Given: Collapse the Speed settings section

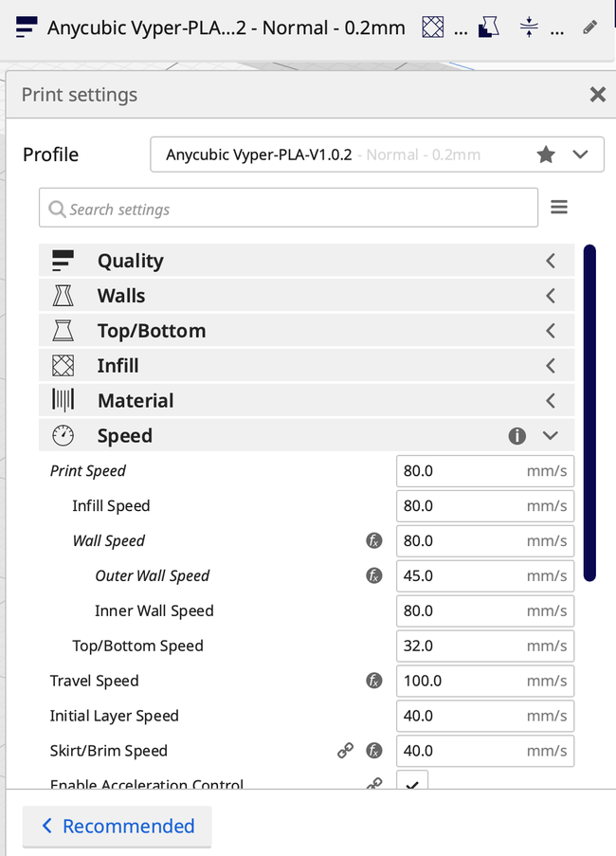Looking at the screenshot, I should pos(550,435).
